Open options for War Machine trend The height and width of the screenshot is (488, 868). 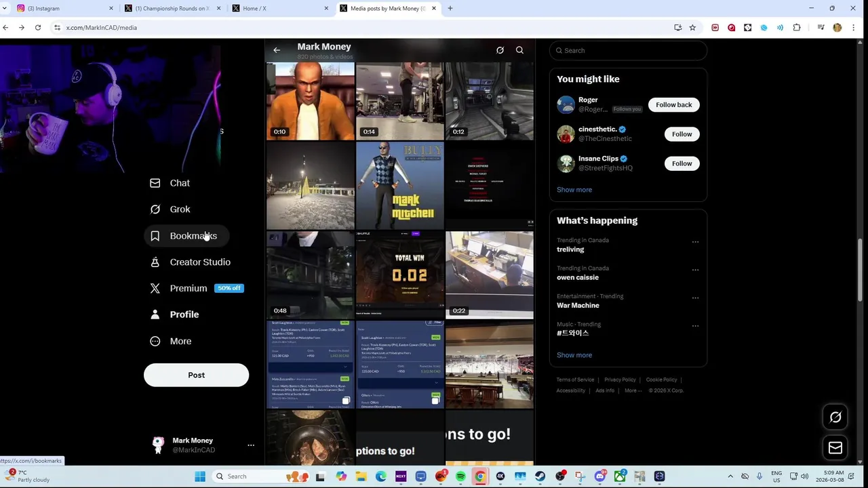point(695,298)
